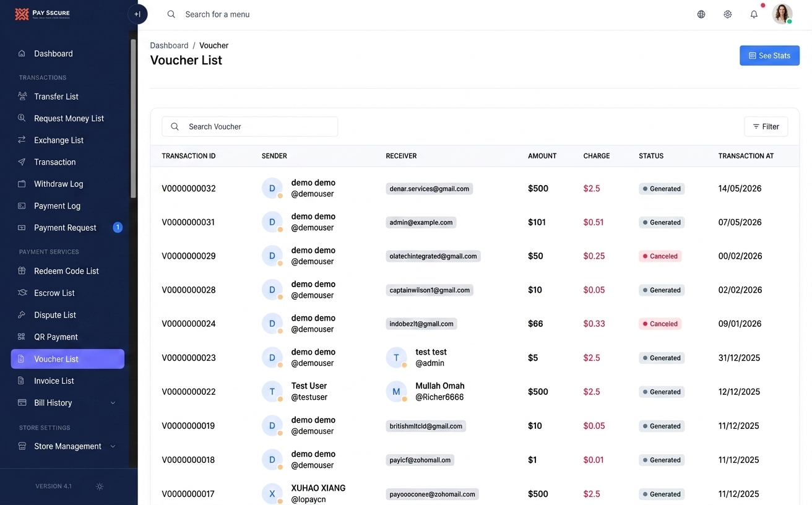Click the Canceled status for V0000000029
The height and width of the screenshot is (505, 812).
pyautogui.click(x=660, y=256)
